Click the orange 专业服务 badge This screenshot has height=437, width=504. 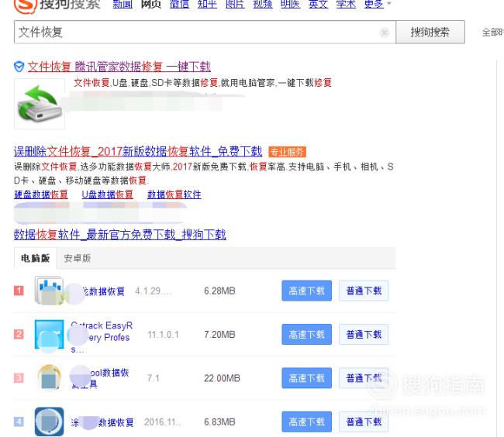pos(287,152)
